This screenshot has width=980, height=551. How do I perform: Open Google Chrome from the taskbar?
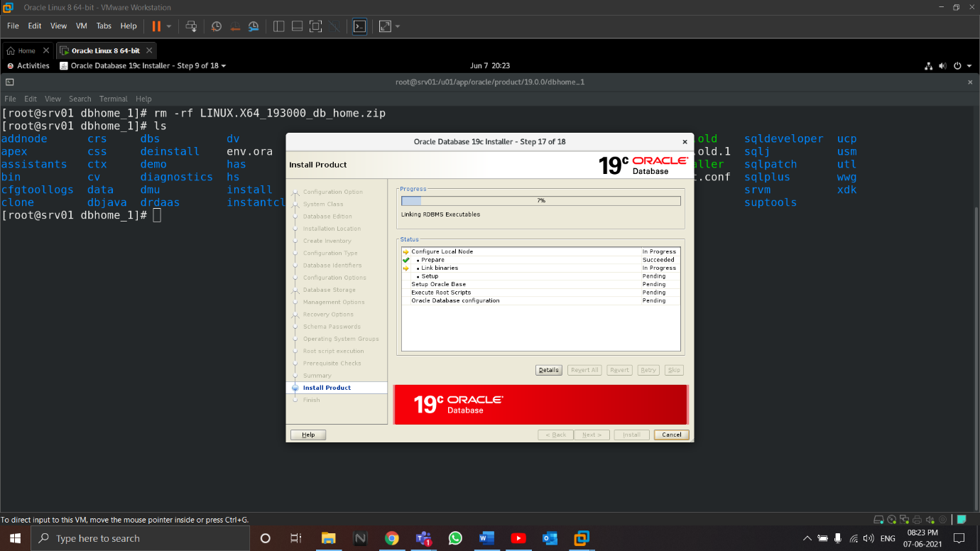[x=392, y=538]
